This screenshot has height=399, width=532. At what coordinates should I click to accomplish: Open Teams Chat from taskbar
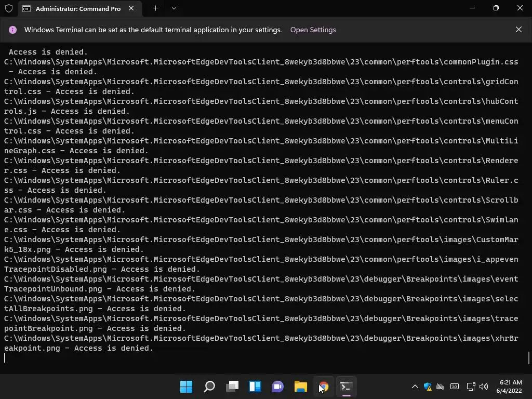click(277, 387)
